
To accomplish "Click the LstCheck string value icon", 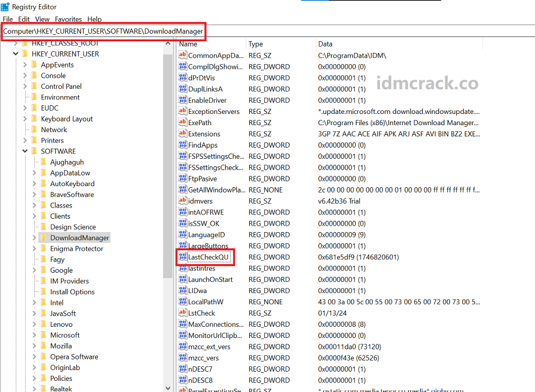I will click(182, 312).
